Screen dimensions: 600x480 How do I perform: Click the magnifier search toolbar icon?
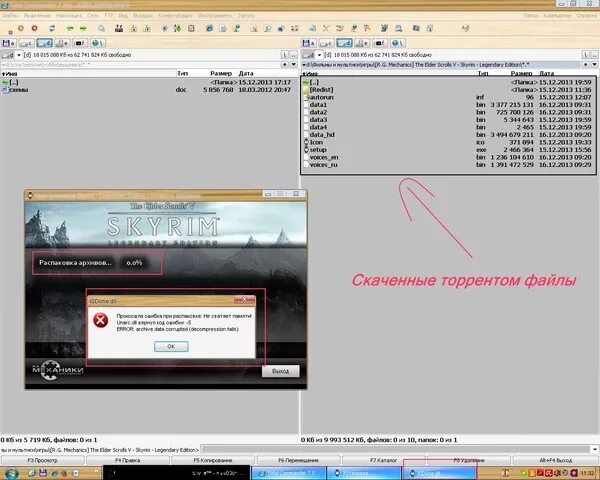click(101, 28)
